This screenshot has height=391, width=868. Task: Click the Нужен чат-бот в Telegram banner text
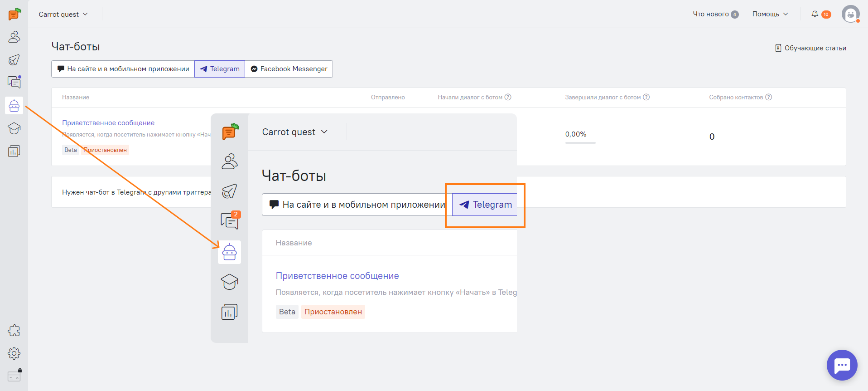[136, 192]
